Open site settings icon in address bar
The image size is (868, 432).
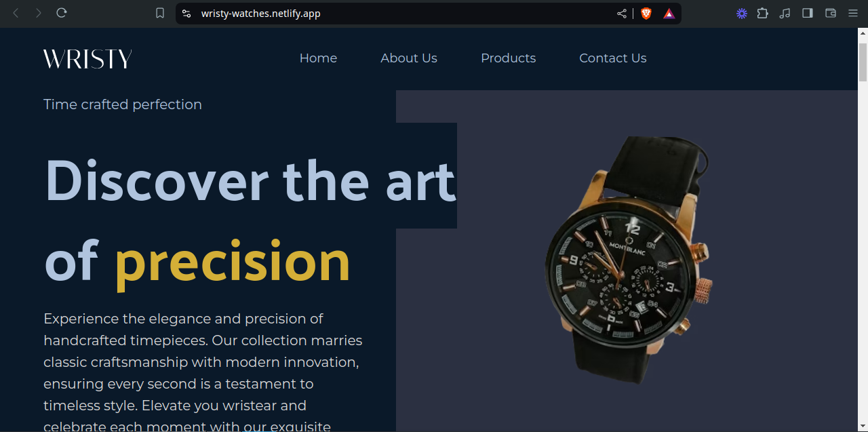[186, 14]
